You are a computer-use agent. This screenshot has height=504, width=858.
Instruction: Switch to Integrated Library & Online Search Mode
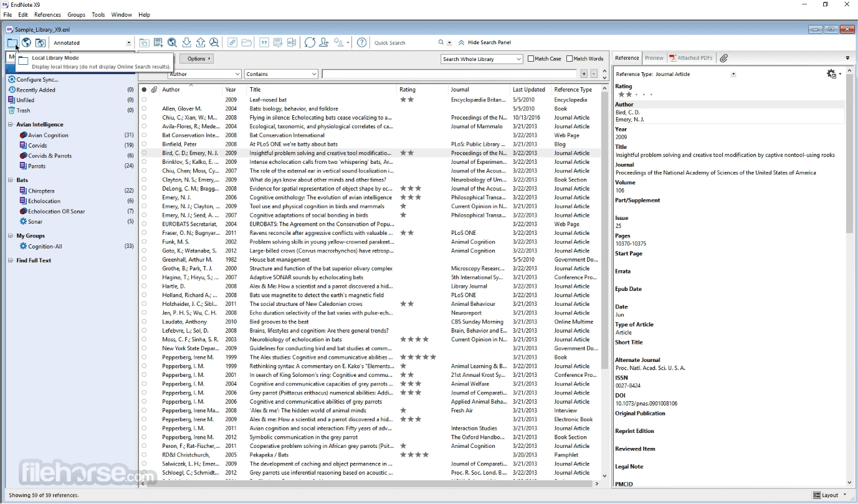[x=41, y=42]
